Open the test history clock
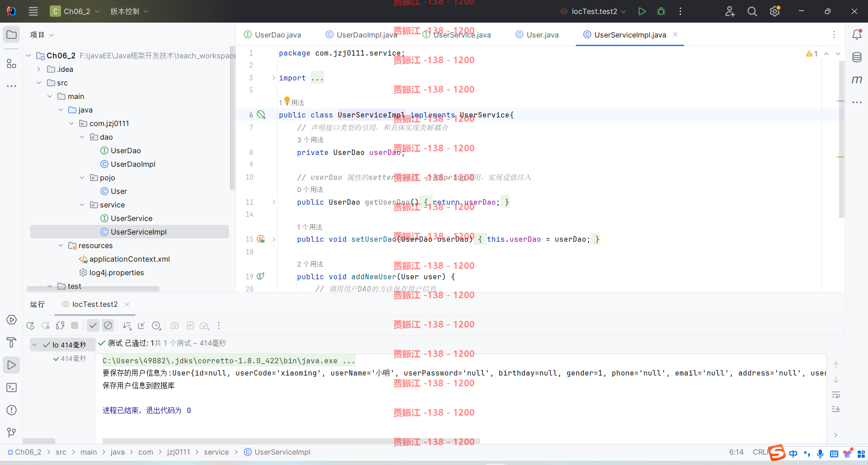868x465 pixels. tap(156, 325)
